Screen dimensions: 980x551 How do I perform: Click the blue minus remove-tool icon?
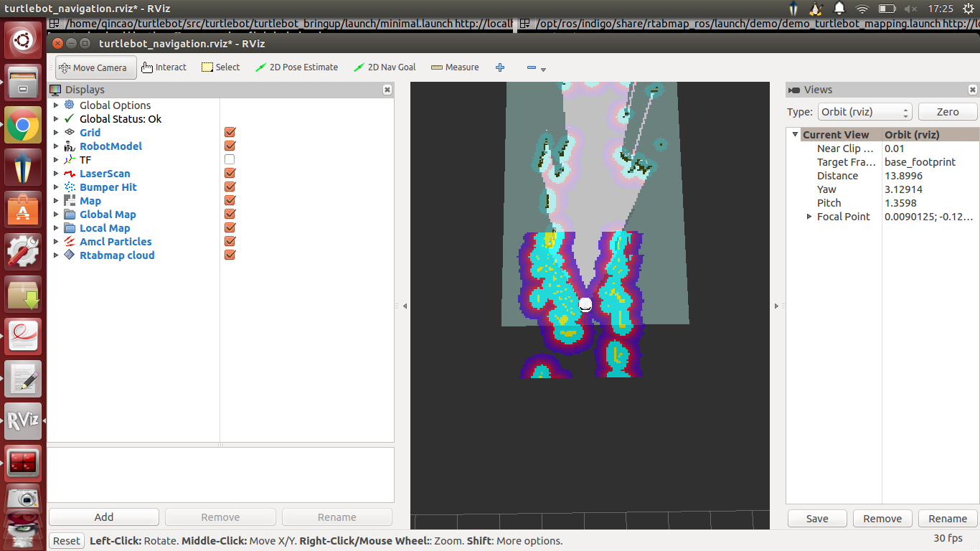pyautogui.click(x=532, y=67)
